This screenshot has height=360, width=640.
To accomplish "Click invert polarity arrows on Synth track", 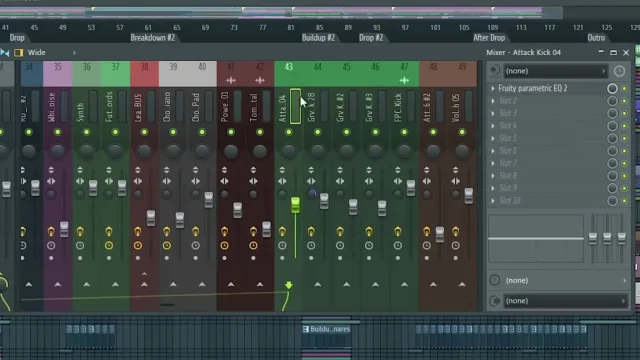I will (x=80, y=170).
